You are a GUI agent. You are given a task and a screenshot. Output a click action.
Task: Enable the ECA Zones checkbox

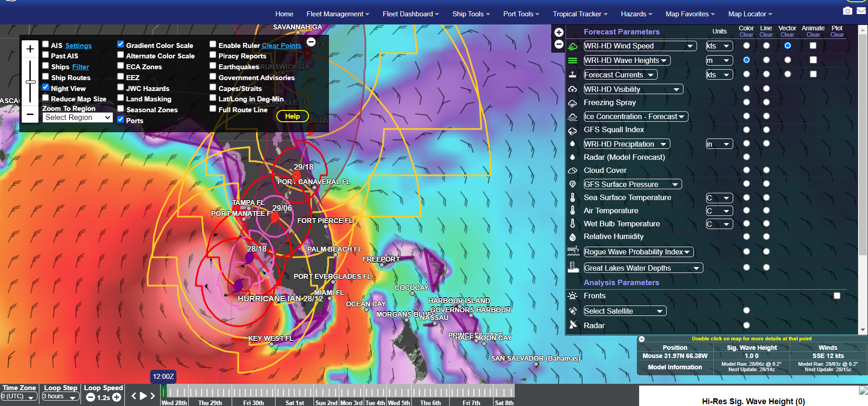(121, 65)
